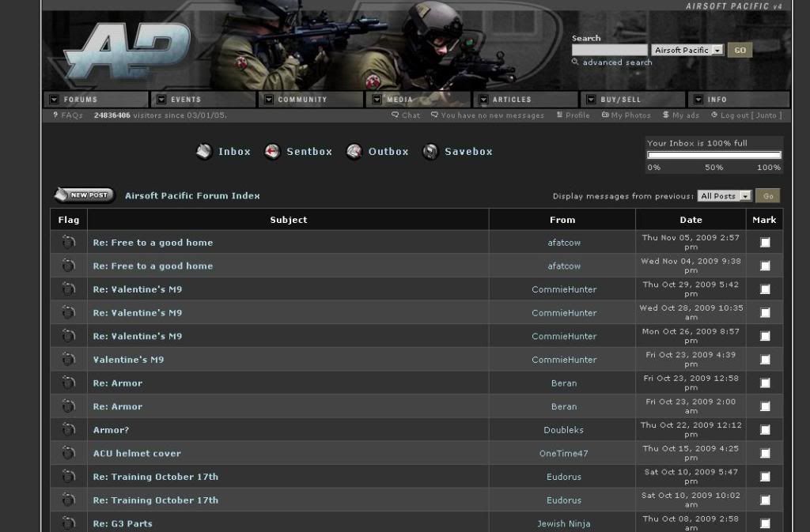810x532 pixels.
Task: Mark the Nov 05 afatcow message checkbox
Action: click(x=765, y=242)
